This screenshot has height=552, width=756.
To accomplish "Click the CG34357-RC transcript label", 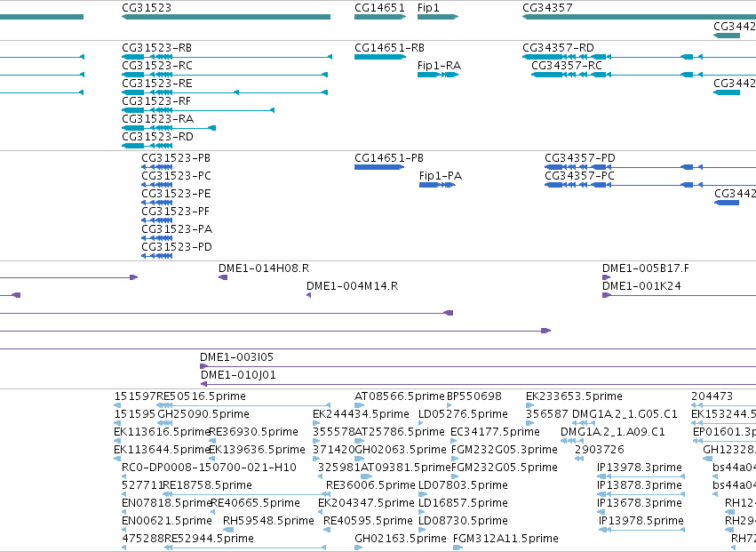I will [567, 66].
